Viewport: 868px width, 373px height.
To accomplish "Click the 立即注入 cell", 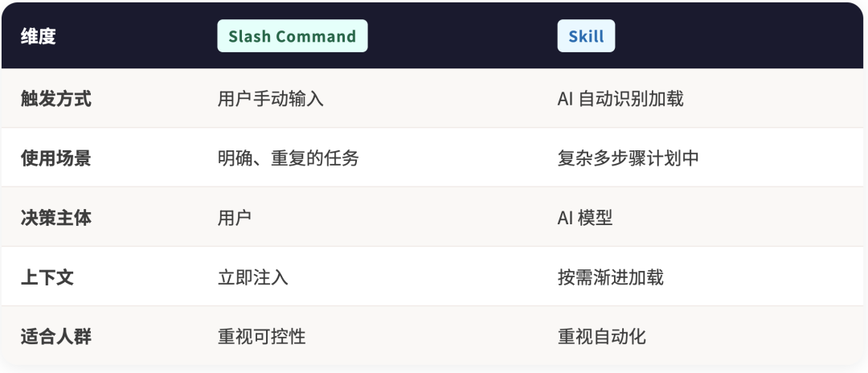I will point(253,277).
